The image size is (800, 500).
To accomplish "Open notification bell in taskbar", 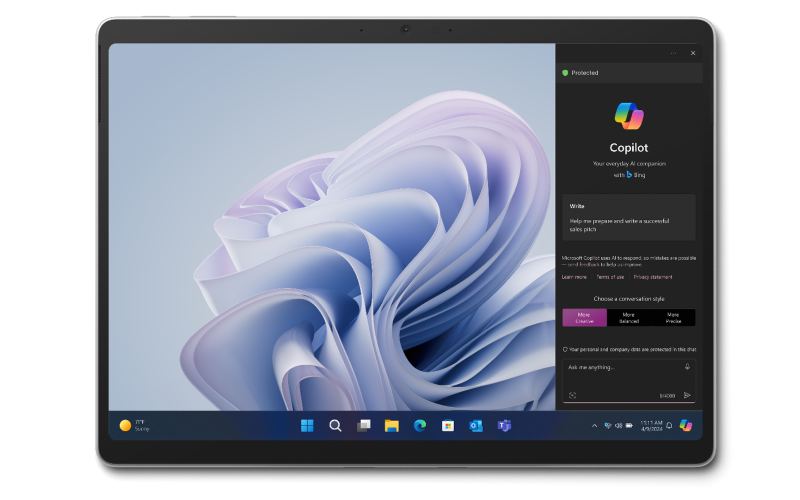I will tap(669, 426).
